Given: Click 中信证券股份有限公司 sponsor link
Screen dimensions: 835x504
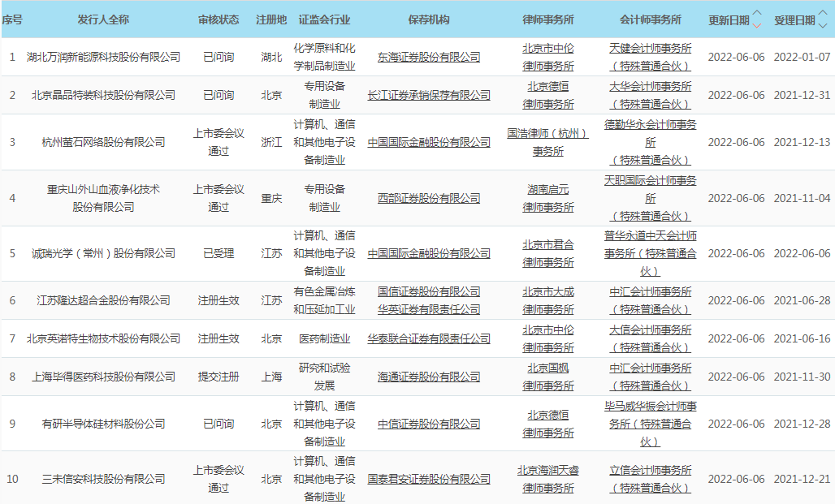Looking at the screenshot, I should 429,424.
